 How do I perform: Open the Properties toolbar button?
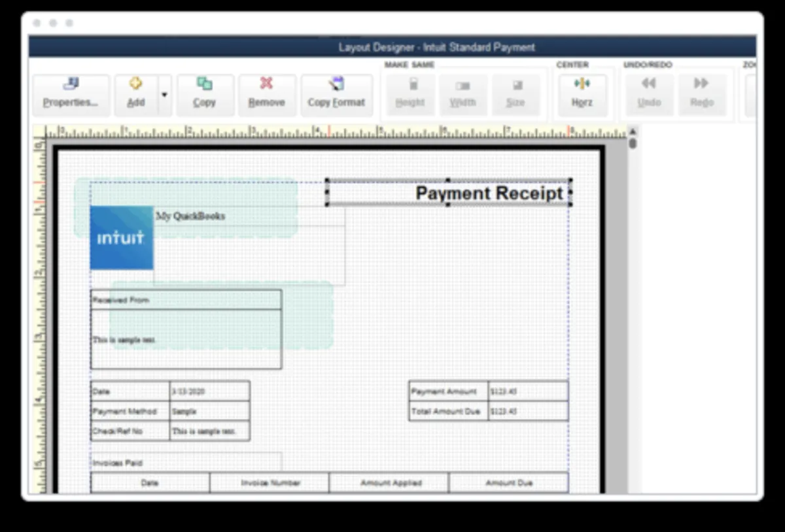71,95
